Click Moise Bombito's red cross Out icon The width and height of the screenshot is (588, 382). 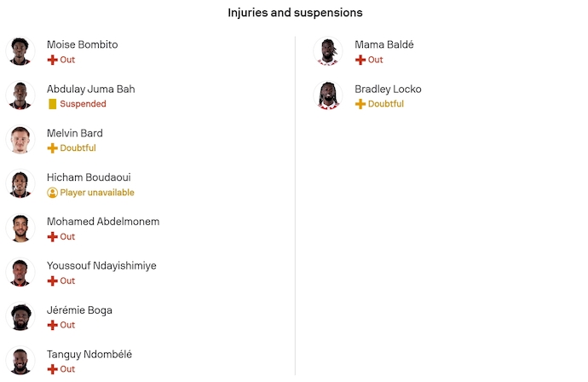click(52, 60)
